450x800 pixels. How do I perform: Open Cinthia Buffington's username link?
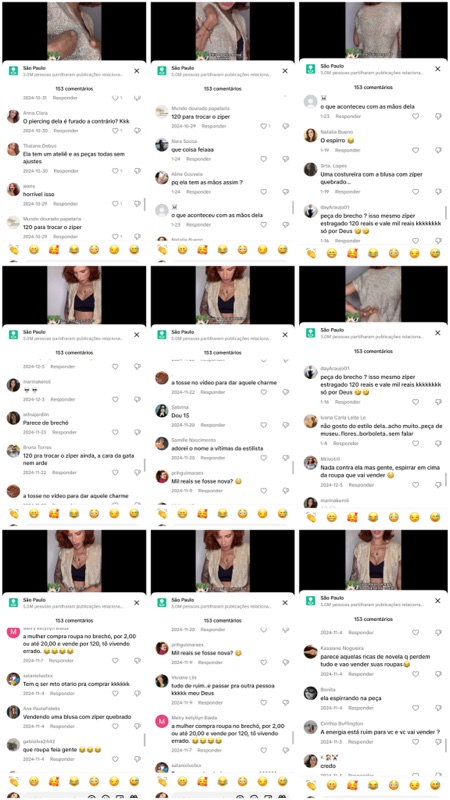pos(342,723)
